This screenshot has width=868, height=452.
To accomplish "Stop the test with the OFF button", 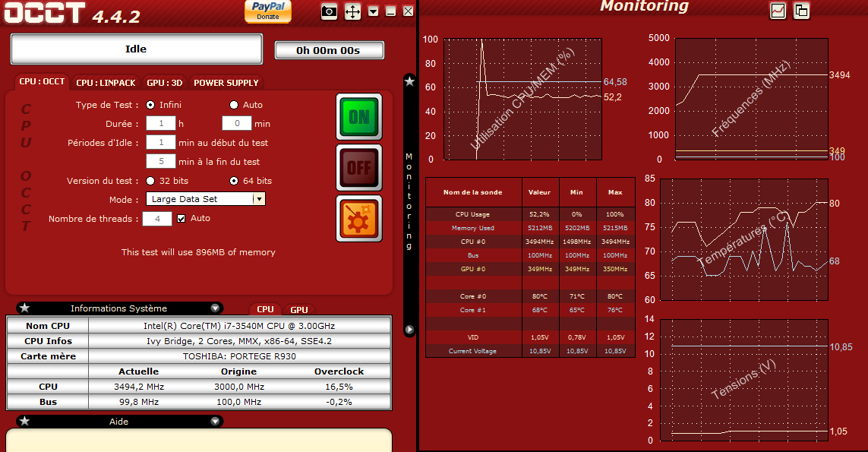I will 359,167.
